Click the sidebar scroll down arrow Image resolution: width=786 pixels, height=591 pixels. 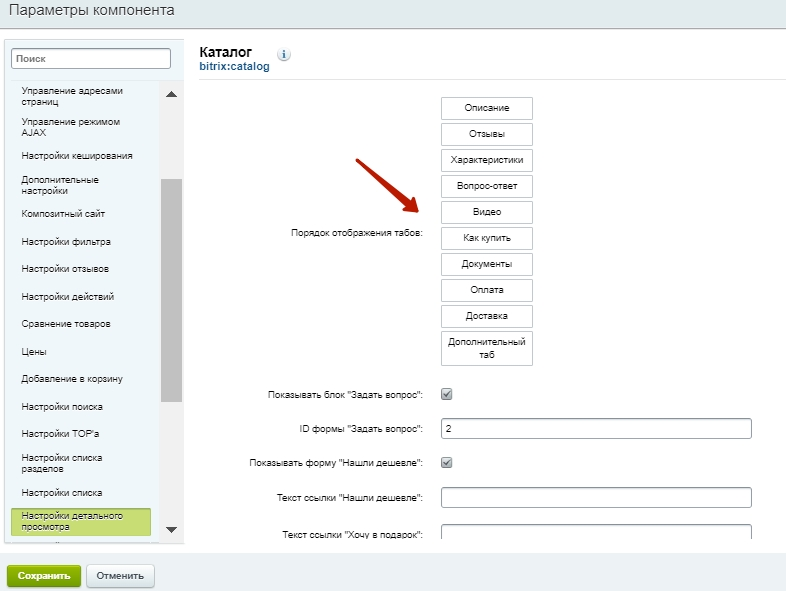[x=171, y=529]
